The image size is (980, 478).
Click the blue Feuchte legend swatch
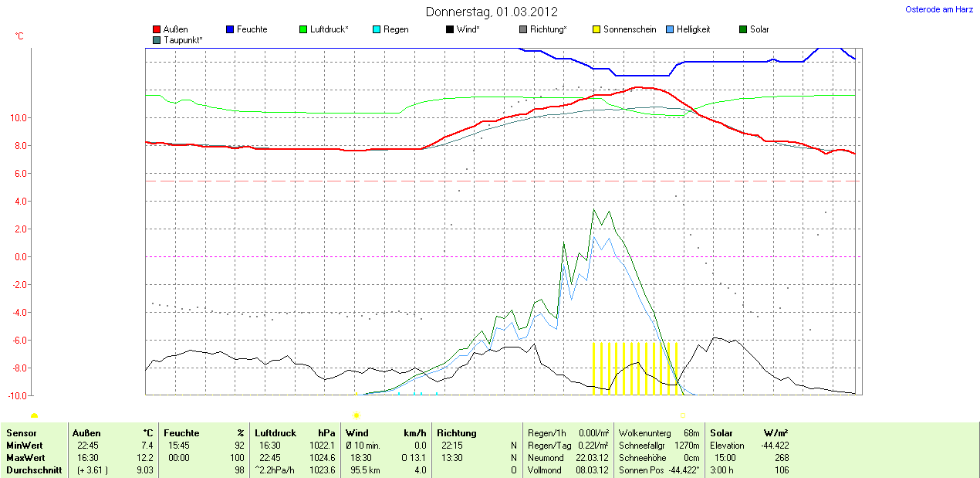click(230, 29)
